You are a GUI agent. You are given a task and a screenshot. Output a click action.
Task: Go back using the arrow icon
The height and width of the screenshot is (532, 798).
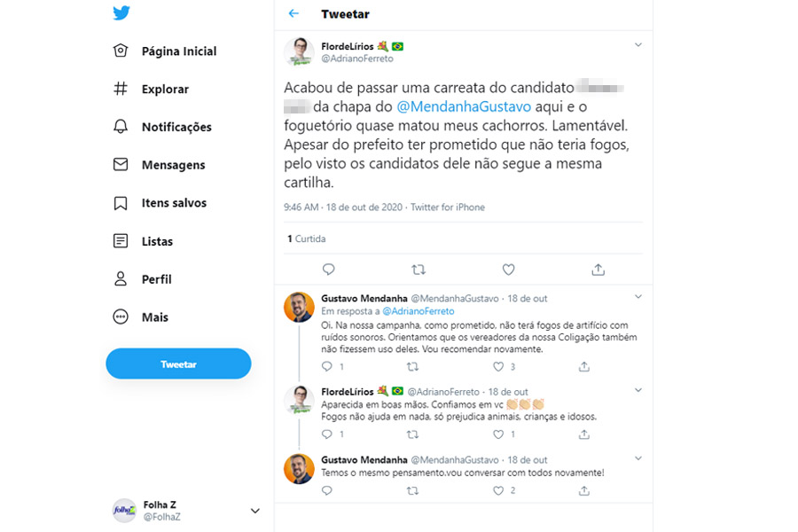(294, 14)
